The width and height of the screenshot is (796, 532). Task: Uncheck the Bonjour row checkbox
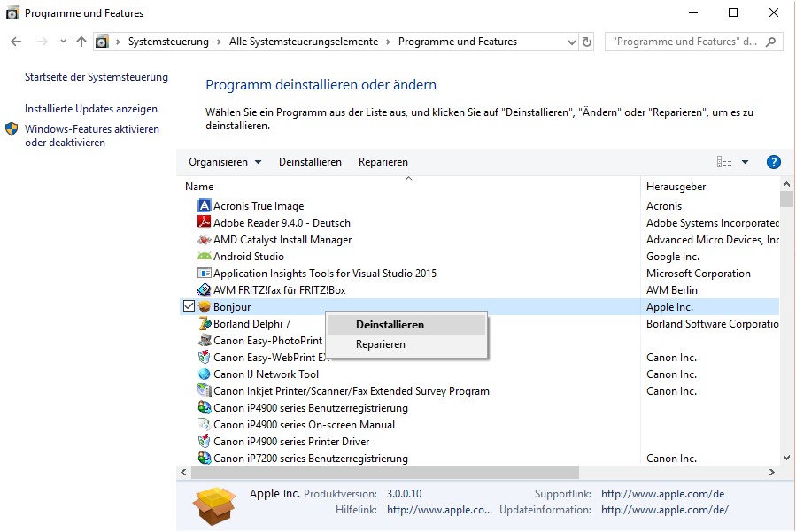pyautogui.click(x=189, y=306)
